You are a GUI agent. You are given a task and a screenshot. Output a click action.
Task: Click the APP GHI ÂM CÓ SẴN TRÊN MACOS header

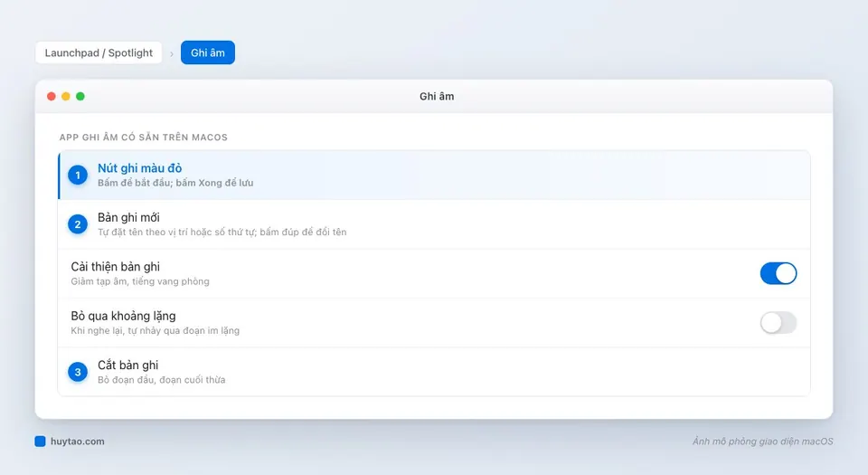pyautogui.click(x=144, y=138)
